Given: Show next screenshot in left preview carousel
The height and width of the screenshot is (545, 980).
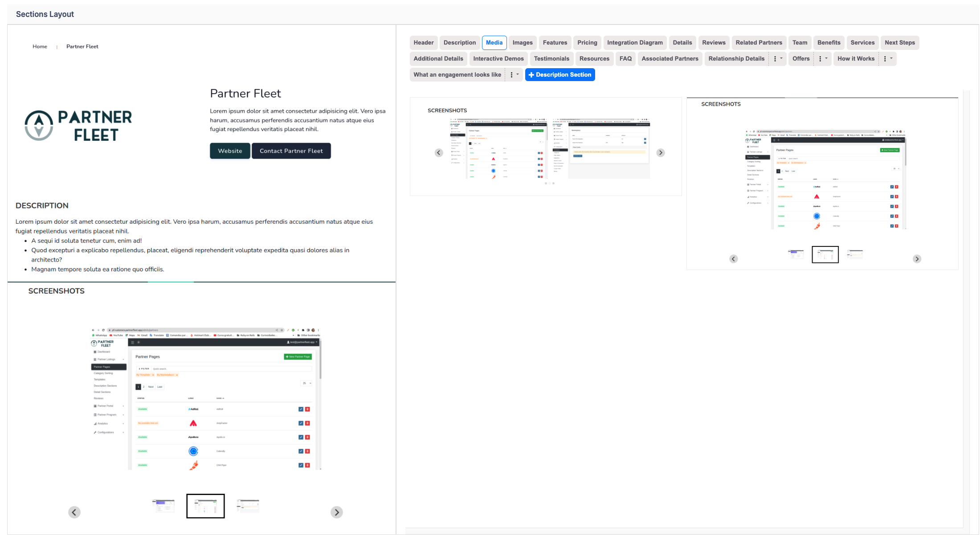Looking at the screenshot, I should pyautogui.click(x=337, y=512).
